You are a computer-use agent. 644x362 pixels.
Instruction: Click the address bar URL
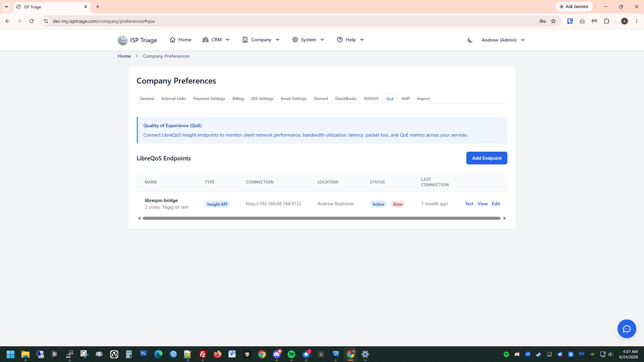(x=104, y=21)
